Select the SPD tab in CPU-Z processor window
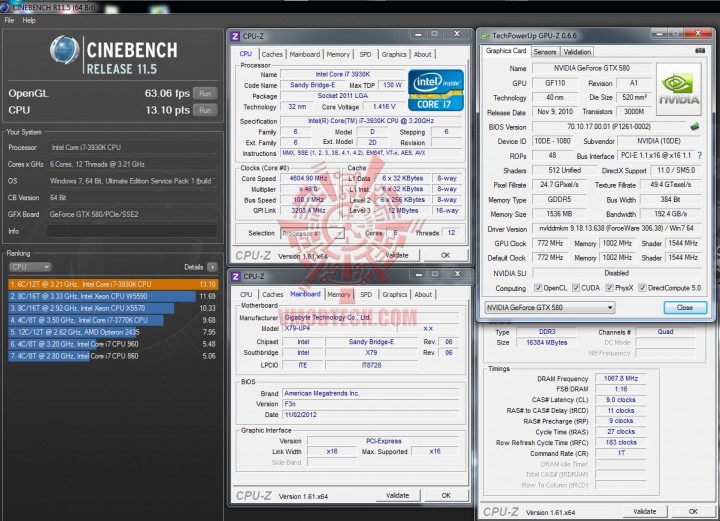 [x=366, y=54]
